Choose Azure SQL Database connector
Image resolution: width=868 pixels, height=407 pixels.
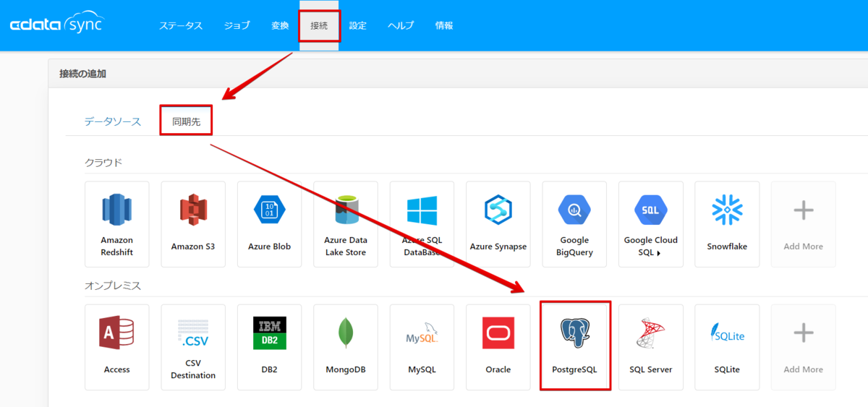pyautogui.click(x=422, y=224)
